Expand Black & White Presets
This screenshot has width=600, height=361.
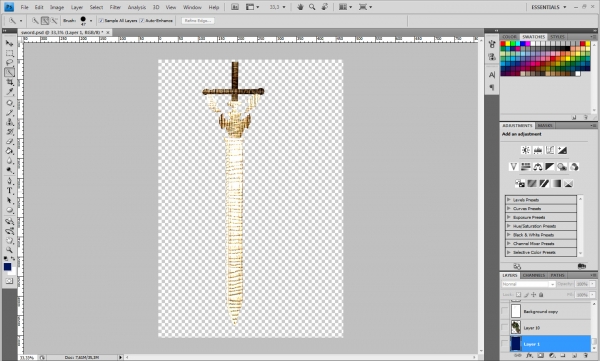pyautogui.click(x=509, y=235)
